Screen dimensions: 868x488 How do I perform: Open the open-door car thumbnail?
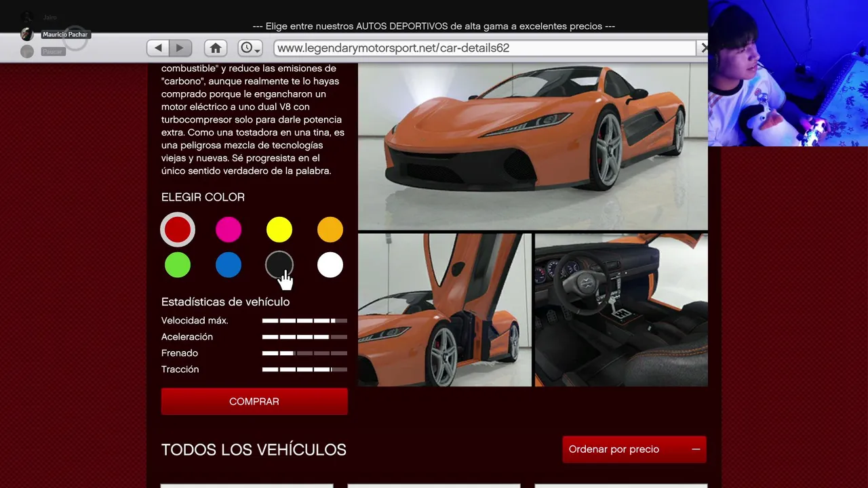pos(445,310)
